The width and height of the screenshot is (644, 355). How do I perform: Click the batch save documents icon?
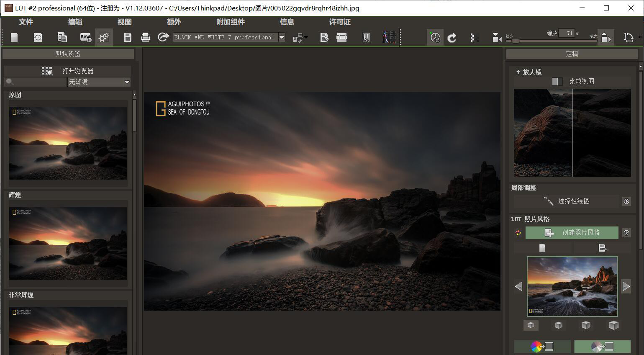click(x=62, y=38)
